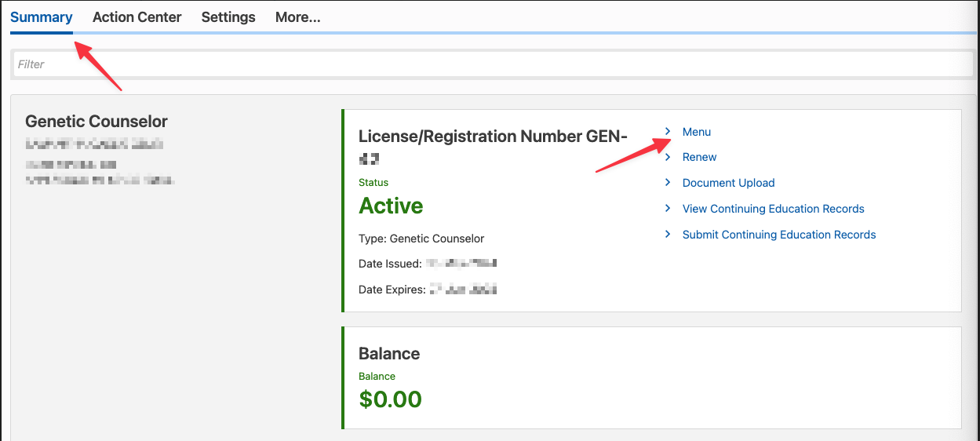Click the Genetic Counselor heading
980x441 pixels.
(x=97, y=122)
